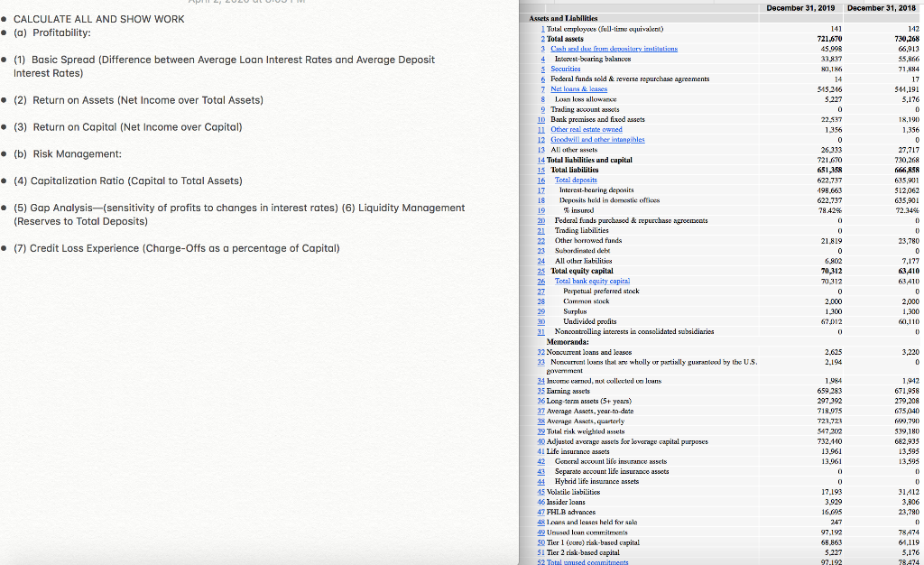Click the 72.34% insured value

tap(908, 210)
